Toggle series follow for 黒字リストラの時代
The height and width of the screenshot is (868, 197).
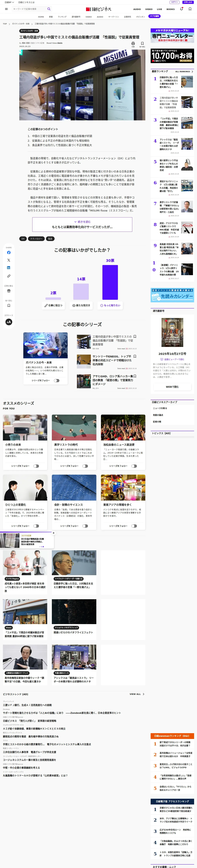[85, 466]
